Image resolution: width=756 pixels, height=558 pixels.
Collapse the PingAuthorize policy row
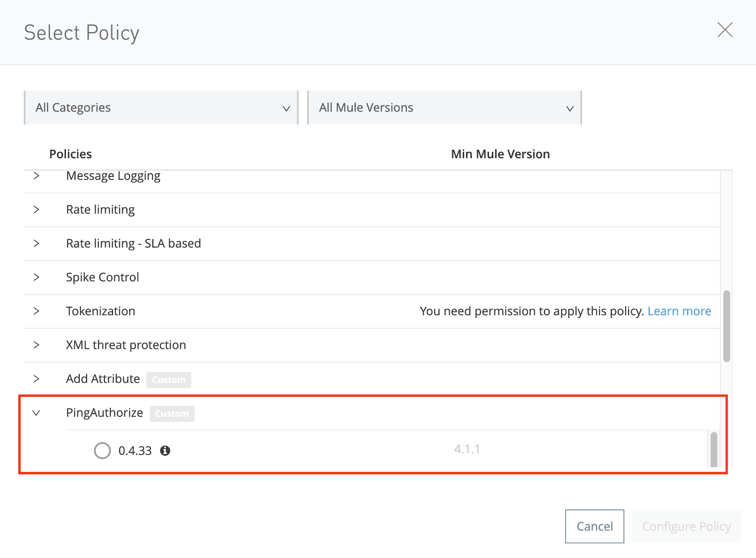tap(37, 413)
